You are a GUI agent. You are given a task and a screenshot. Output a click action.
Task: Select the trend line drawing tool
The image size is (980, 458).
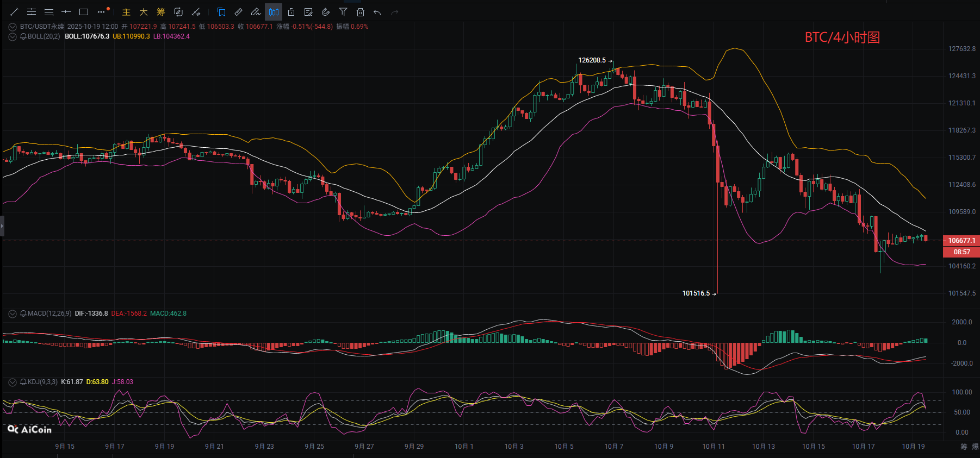[x=14, y=12]
